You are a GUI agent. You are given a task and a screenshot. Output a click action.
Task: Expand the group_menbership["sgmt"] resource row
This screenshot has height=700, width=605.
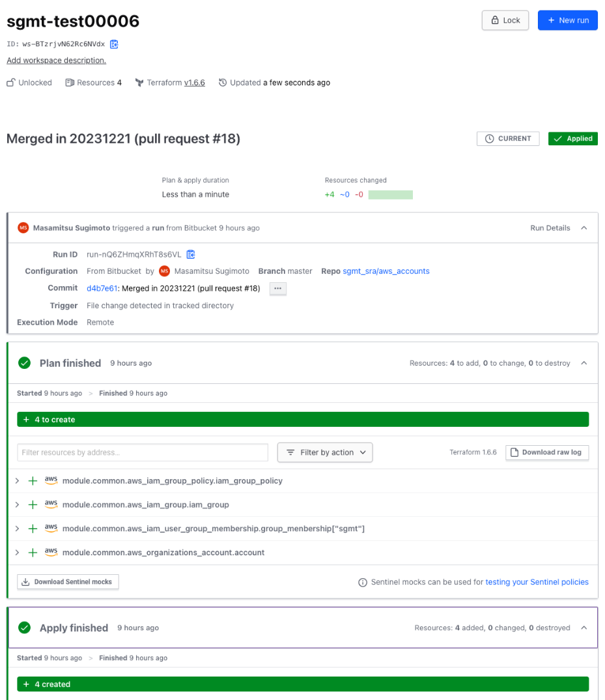pyautogui.click(x=18, y=529)
